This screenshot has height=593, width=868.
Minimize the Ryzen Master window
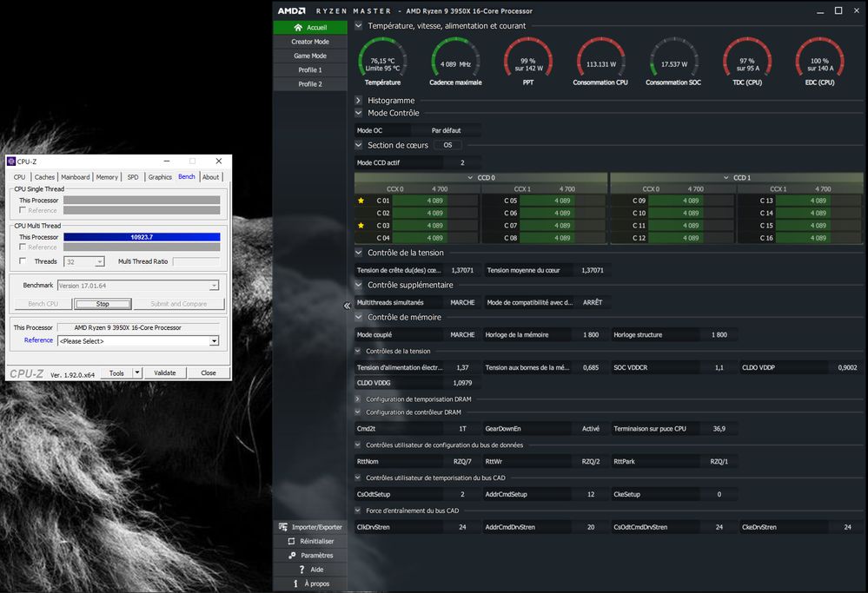820,11
